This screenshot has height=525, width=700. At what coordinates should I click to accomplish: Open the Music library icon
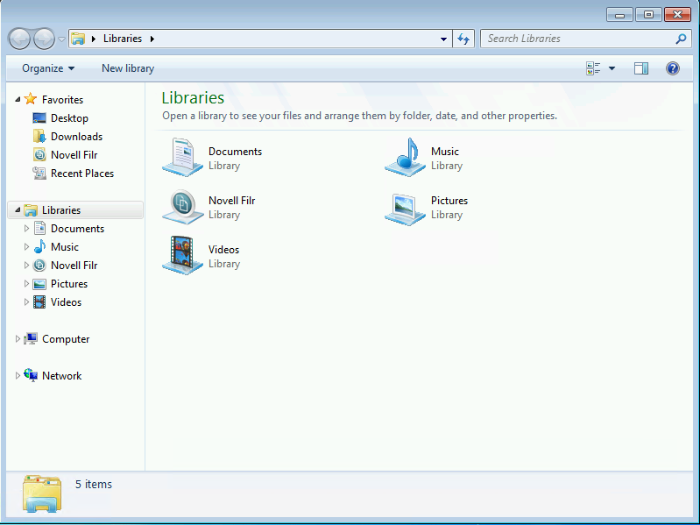coord(405,158)
